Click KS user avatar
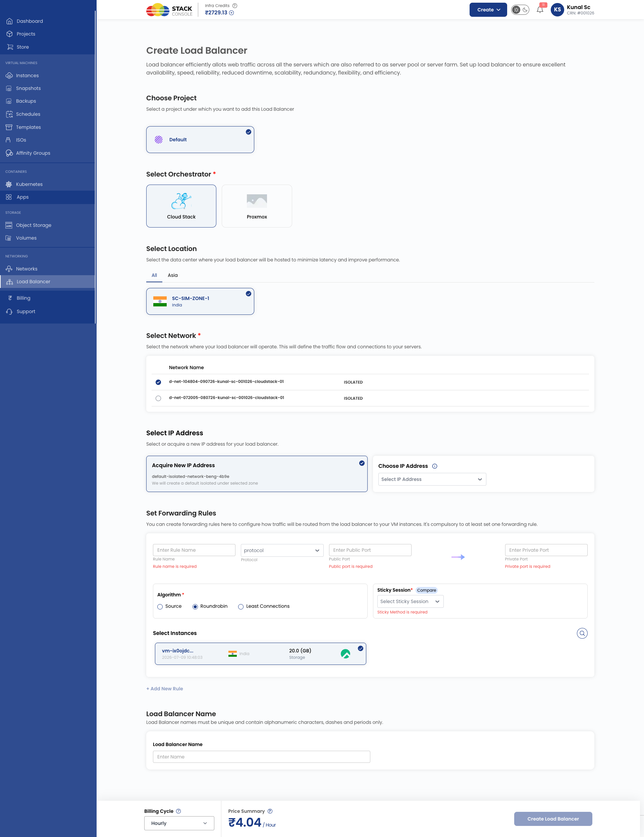This screenshot has height=837, width=644. click(557, 10)
